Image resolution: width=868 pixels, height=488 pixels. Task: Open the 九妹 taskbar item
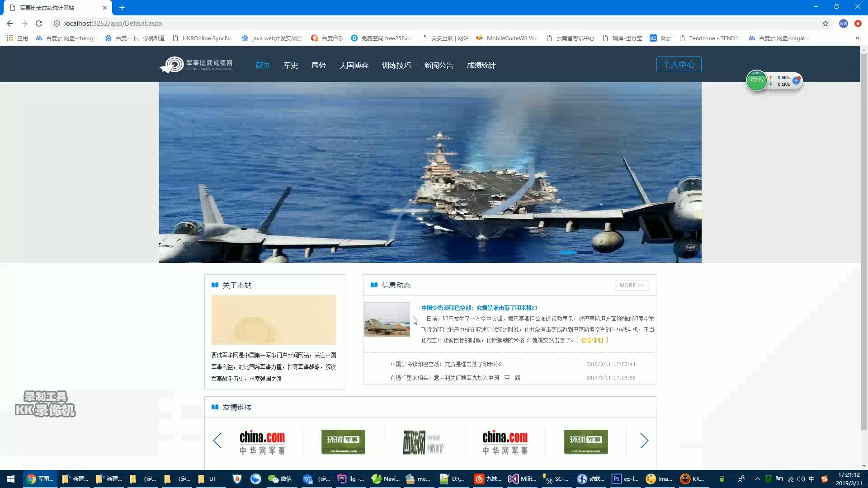(x=488, y=479)
